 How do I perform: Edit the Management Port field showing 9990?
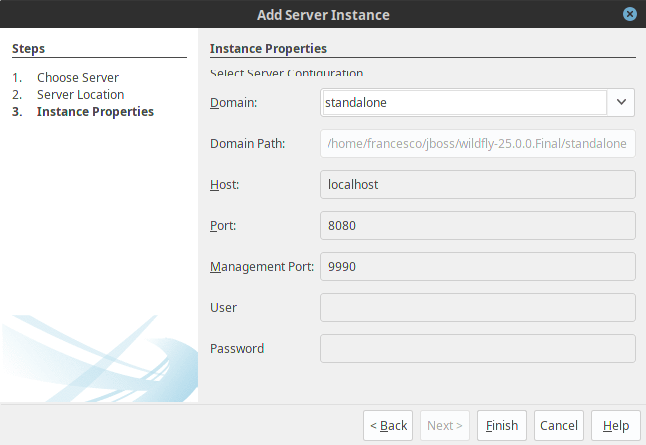click(x=477, y=267)
